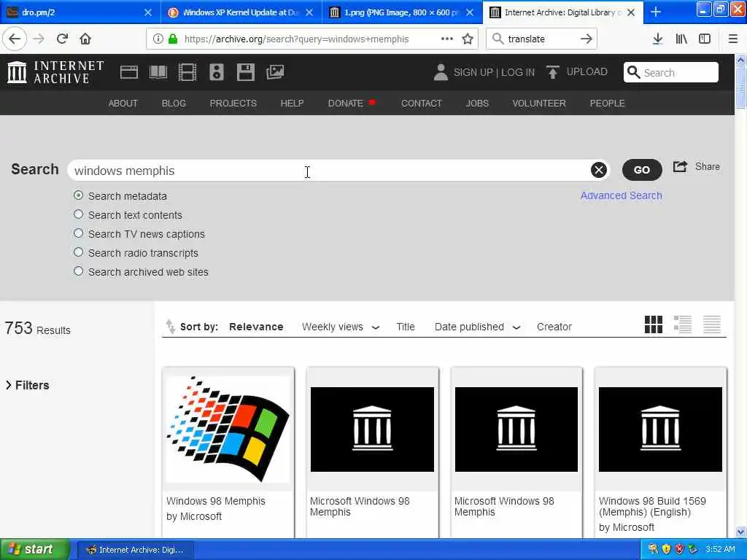The height and width of the screenshot is (560, 747).
Task: Open HELP menu item
Action: [x=292, y=103]
